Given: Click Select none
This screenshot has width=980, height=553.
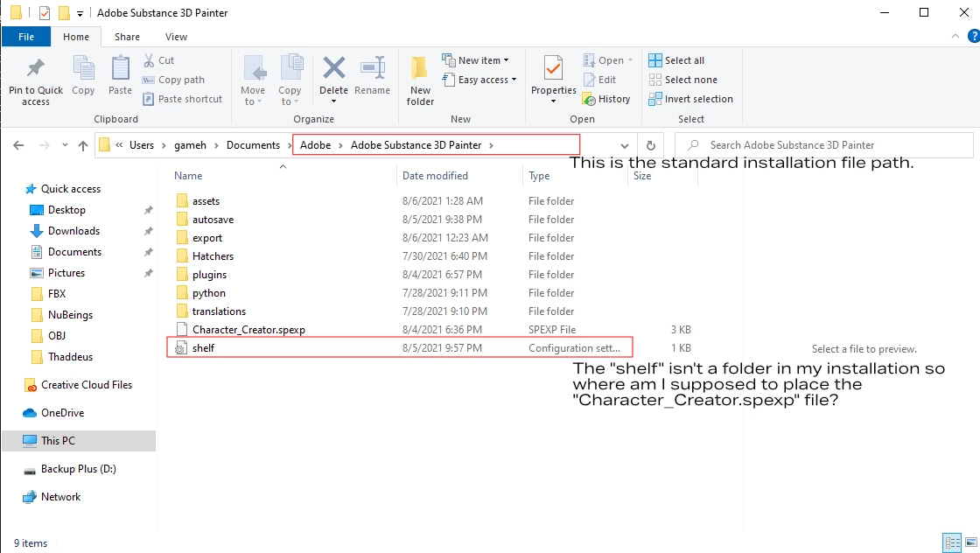Looking at the screenshot, I should (x=683, y=80).
